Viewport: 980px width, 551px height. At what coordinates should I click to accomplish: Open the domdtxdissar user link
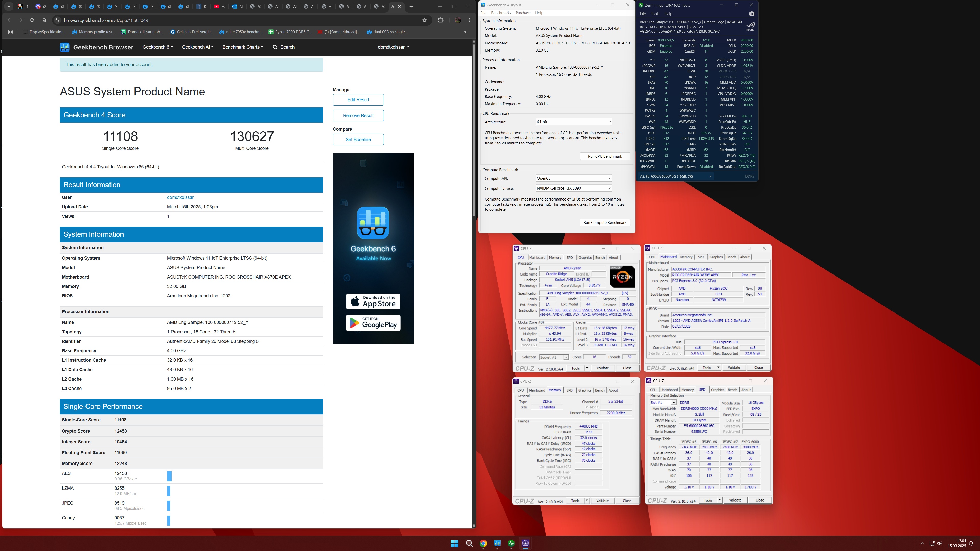[180, 197]
